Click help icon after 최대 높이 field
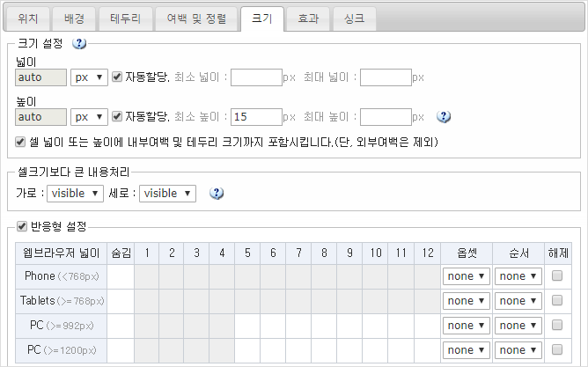This screenshot has height=367, width=588. pyautogui.click(x=444, y=116)
